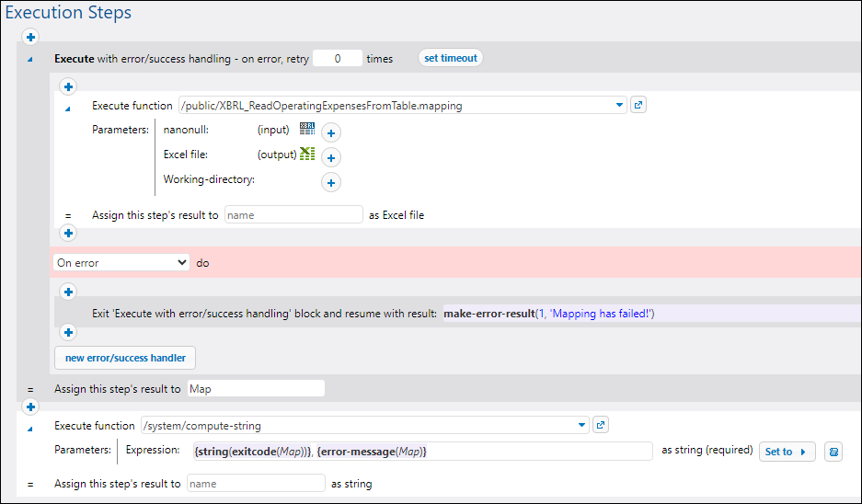Screen dimensions: 862x504
Task: Expand the XBRL_ReadOperatingExpensesFromTable.mapping function dropdown
Action: [620, 106]
